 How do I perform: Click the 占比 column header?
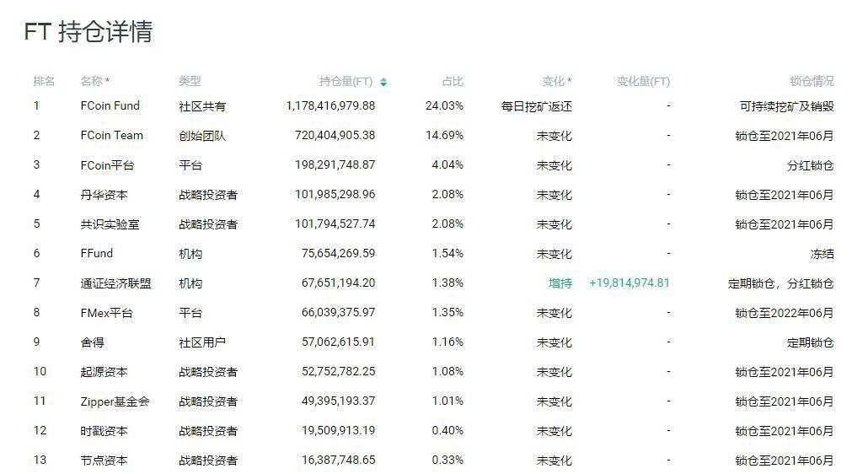click(x=453, y=82)
